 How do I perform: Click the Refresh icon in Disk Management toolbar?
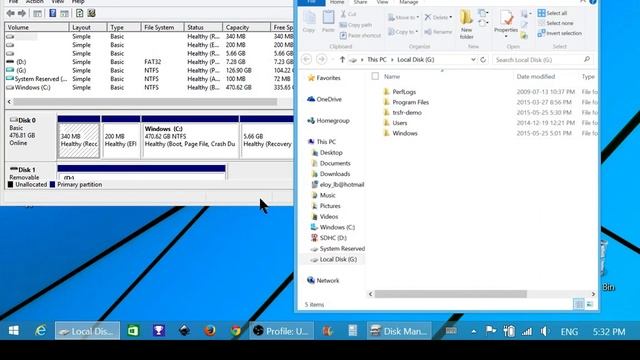80,13
